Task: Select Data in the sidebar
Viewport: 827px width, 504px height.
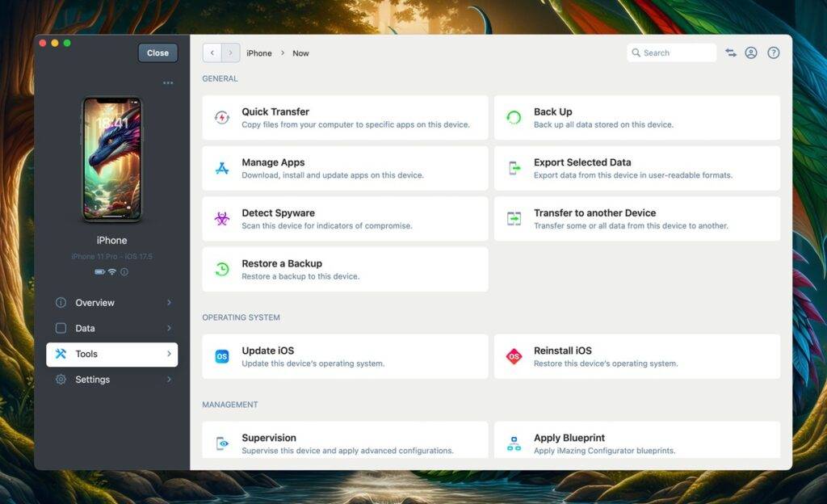Action: [x=111, y=328]
